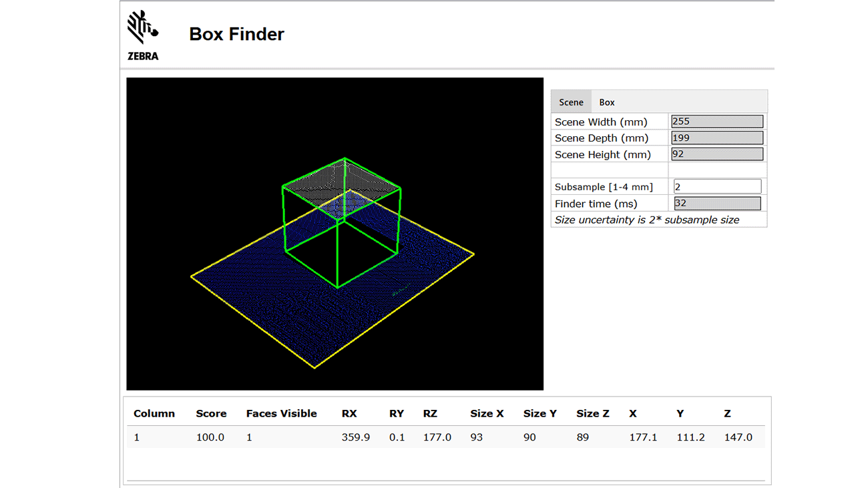Click the Faces Visible column header
The width and height of the screenshot is (868, 488).
[x=281, y=413]
